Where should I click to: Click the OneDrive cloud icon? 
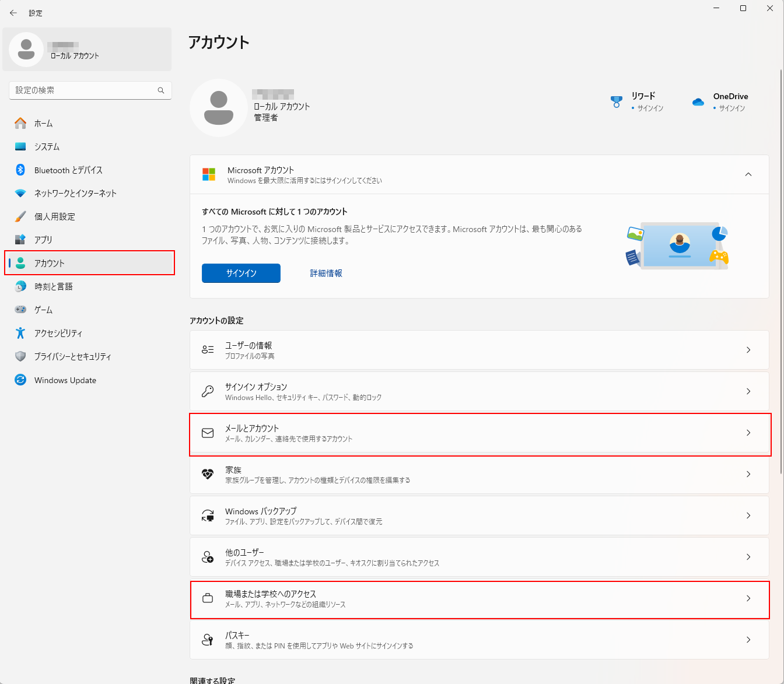(698, 102)
